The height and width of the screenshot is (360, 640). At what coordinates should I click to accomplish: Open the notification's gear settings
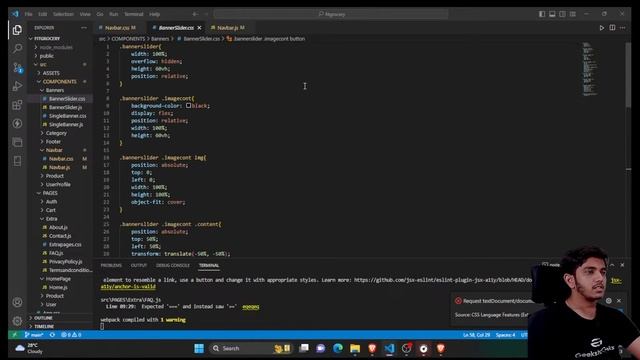(x=609, y=301)
